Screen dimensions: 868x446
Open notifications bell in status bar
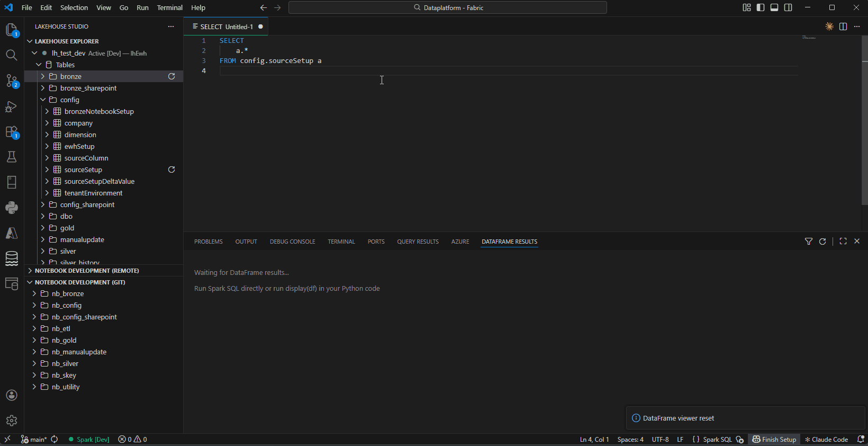click(x=861, y=439)
